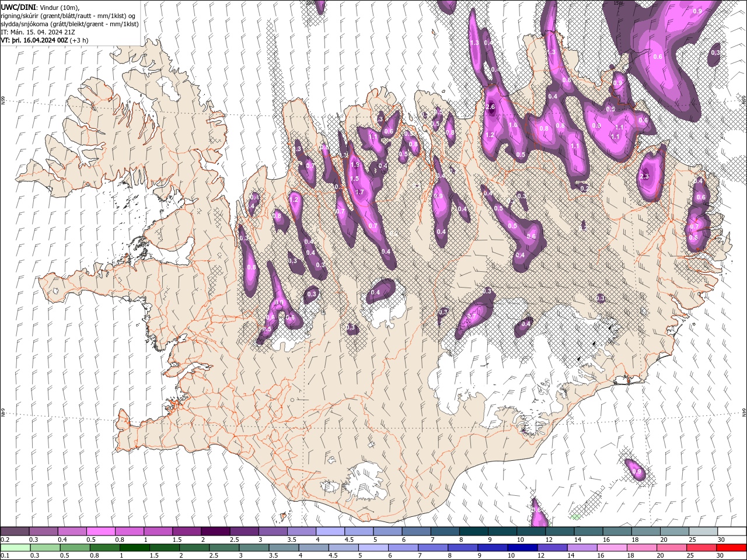The image size is (747, 560).
Task: Pick the upper legend swatch starting at 0.4
Action: coord(72,531)
